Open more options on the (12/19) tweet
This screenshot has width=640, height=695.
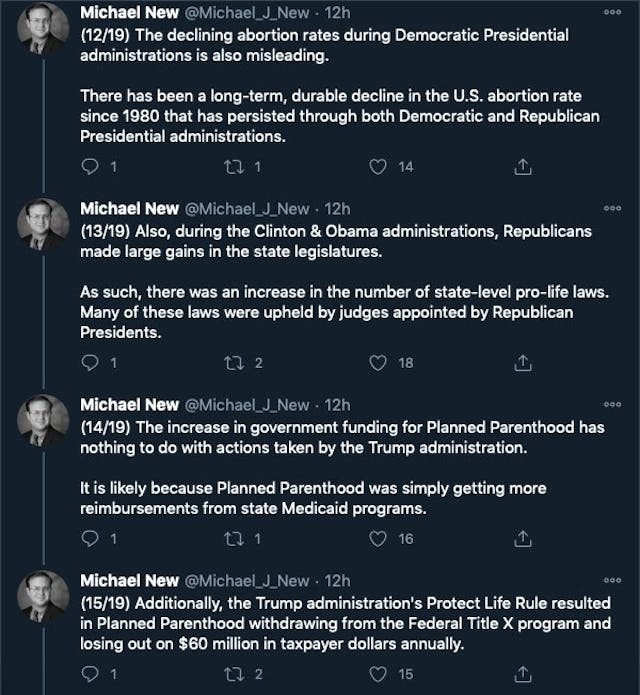(x=612, y=14)
